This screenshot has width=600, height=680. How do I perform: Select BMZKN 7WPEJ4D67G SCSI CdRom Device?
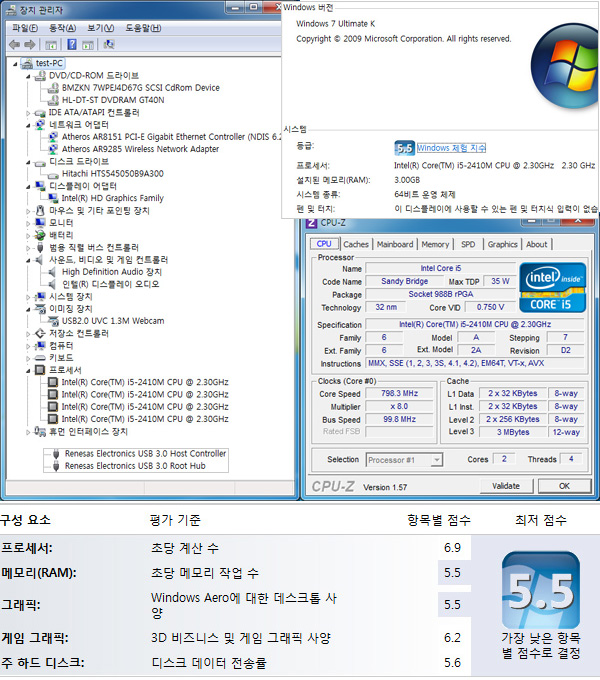coord(140,88)
